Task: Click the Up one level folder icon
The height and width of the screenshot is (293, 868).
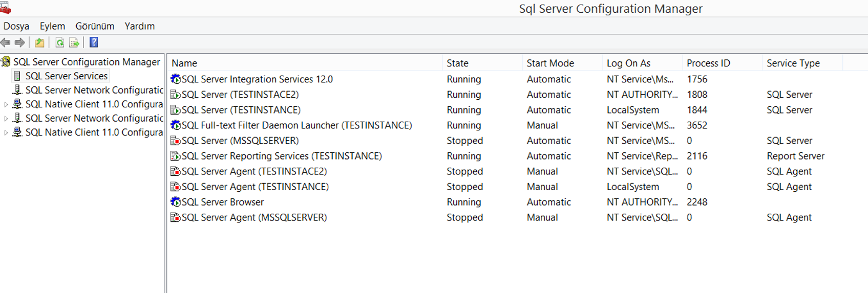Action: point(39,42)
